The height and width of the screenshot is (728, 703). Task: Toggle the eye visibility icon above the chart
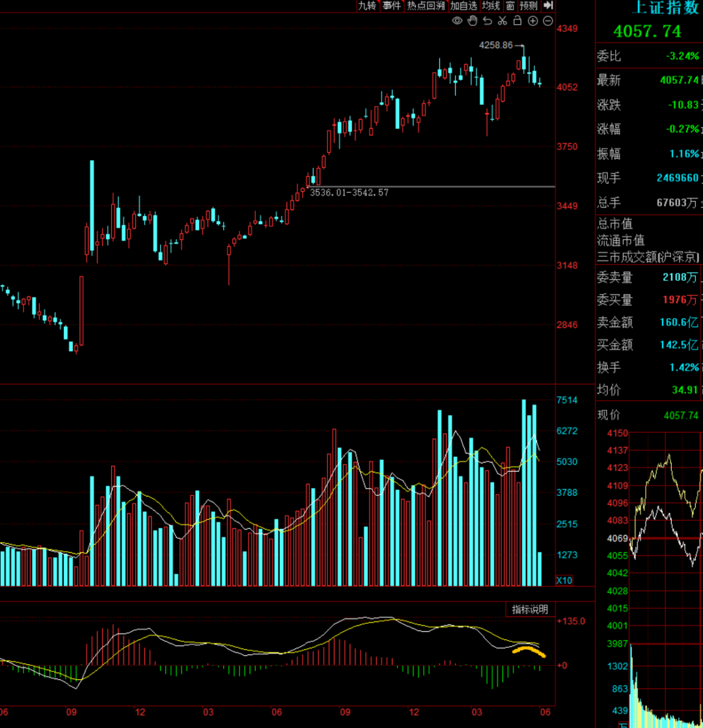pyautogui.click(x=457, y=21)
